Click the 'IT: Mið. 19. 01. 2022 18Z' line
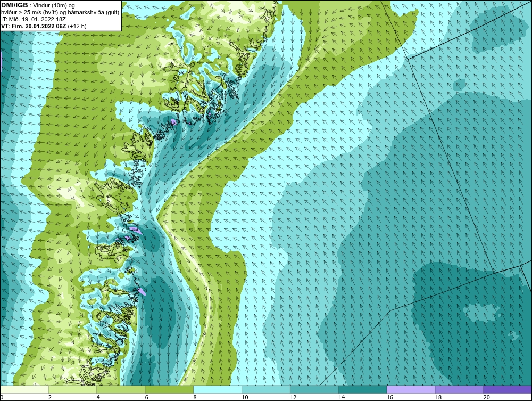Screen dimensions: 532x401 (33, 19)
